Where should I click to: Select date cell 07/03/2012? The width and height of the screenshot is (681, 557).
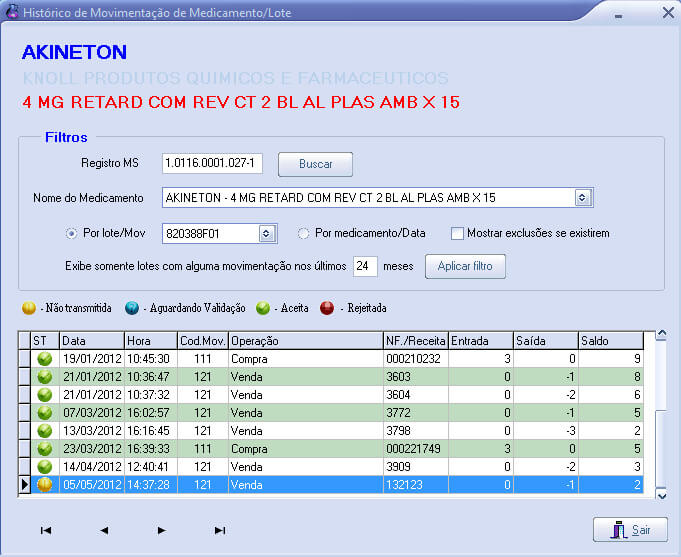click(92, 413)
